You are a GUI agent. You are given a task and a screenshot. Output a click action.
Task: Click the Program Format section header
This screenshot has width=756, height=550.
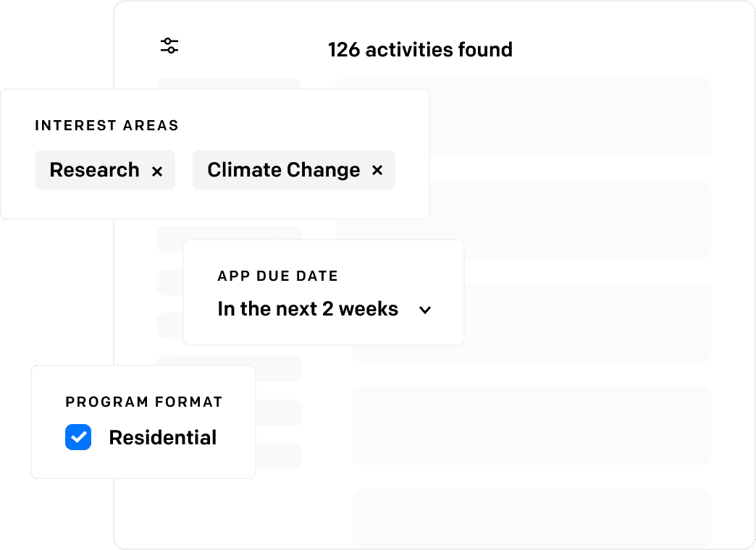[143, 402]
